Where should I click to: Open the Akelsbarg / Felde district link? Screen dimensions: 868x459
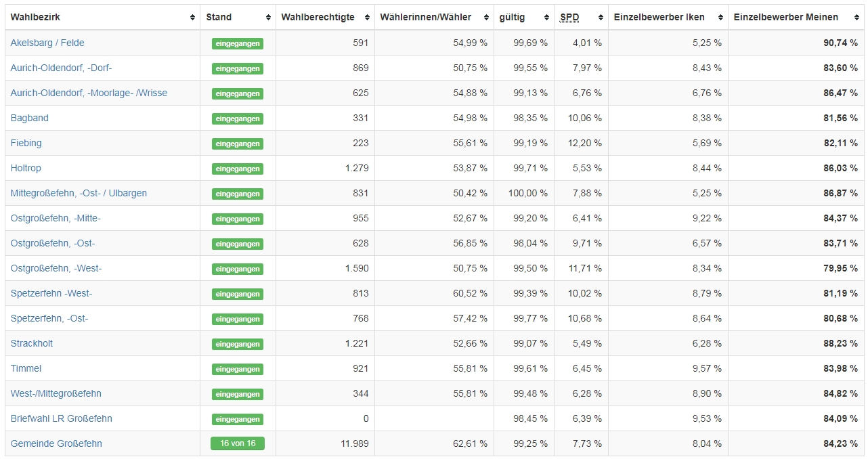point(47,43)
